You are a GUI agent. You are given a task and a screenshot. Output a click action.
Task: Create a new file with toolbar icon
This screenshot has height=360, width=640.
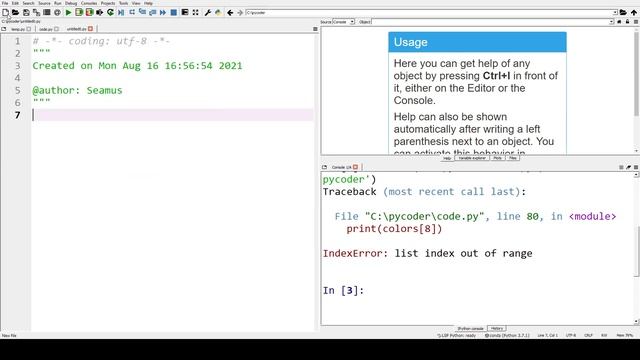(5, 13)
